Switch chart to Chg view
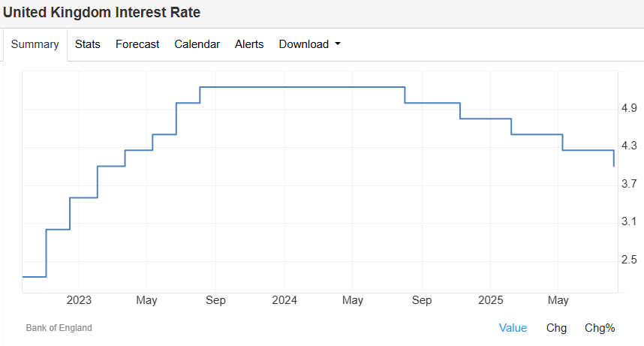This screenshot has height=346, width=644. pos(556,328)
